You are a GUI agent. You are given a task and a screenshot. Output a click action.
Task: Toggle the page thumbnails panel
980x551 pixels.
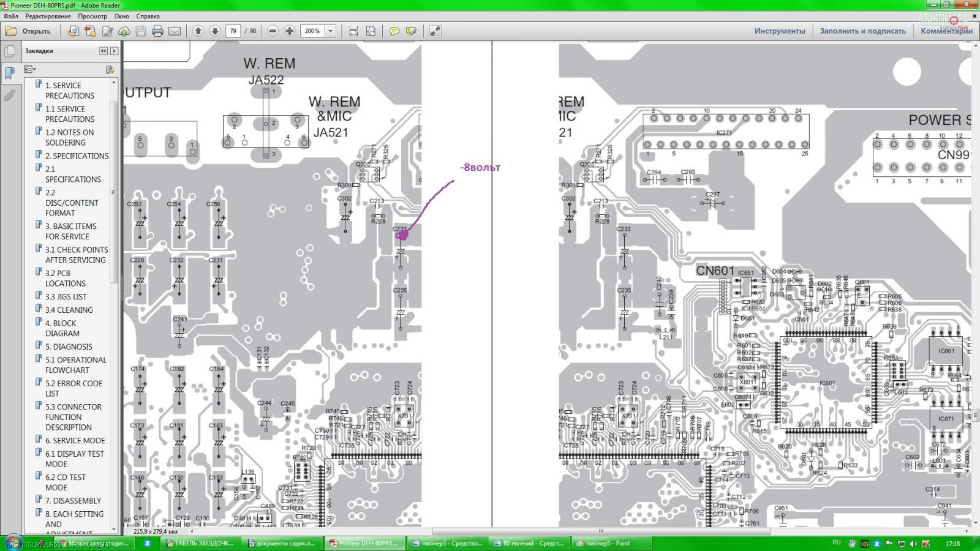(10, 51)
